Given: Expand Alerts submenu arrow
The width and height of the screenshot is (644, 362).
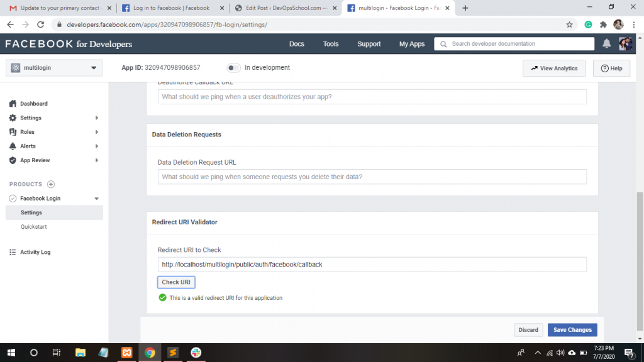Looking at the screenshot, I should (x=96, y=146).
